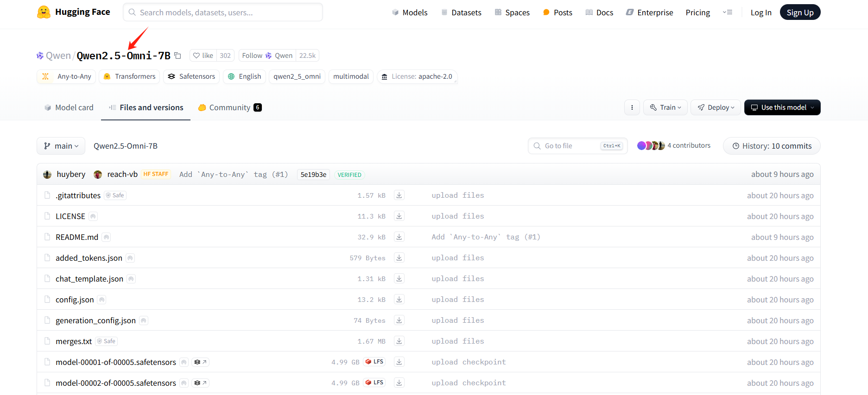Click the Sign Up button

click(x=800, y=13)
